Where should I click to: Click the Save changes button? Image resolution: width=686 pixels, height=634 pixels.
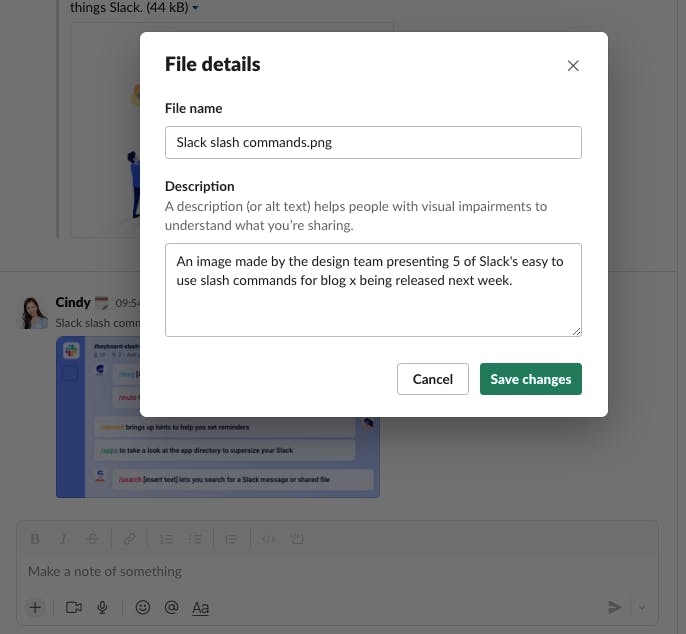tap(530, 379)
